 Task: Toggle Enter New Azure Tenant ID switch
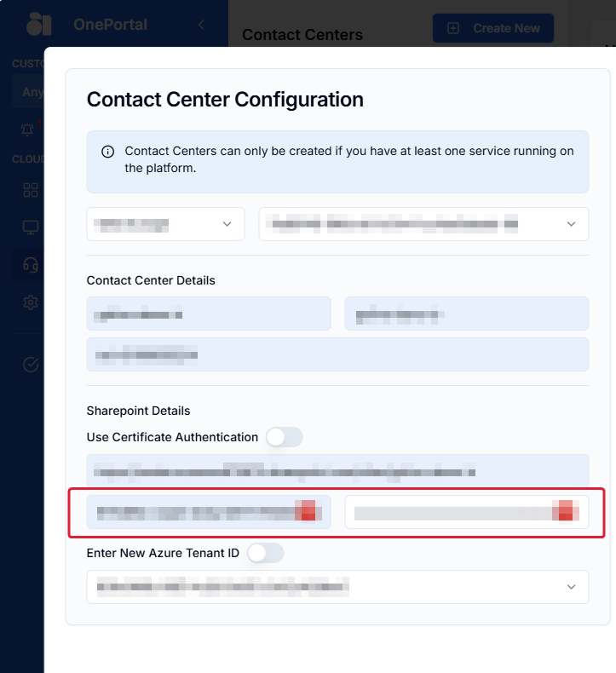click(265, 553)
